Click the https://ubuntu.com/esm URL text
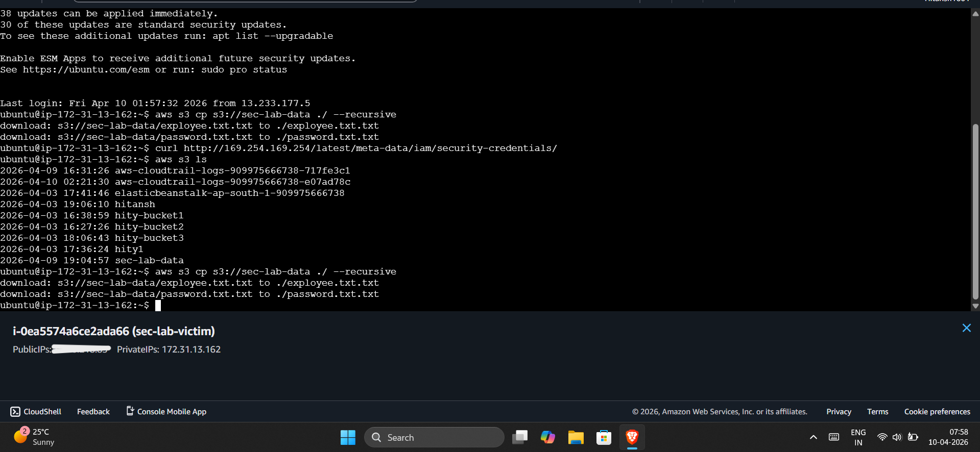Screen dimensions: 980x452 [86, 69]
